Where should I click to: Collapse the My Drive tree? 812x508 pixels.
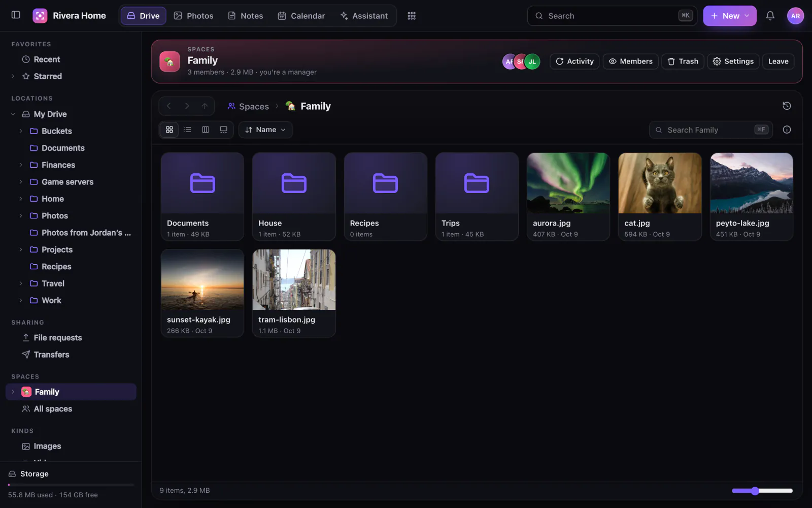click(x=13, y=114)
